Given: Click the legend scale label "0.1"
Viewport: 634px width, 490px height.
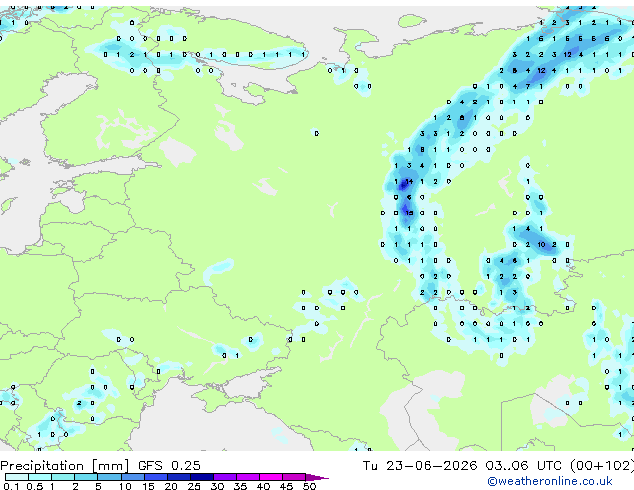Looking at the screenshot, I should coord(11,486).
